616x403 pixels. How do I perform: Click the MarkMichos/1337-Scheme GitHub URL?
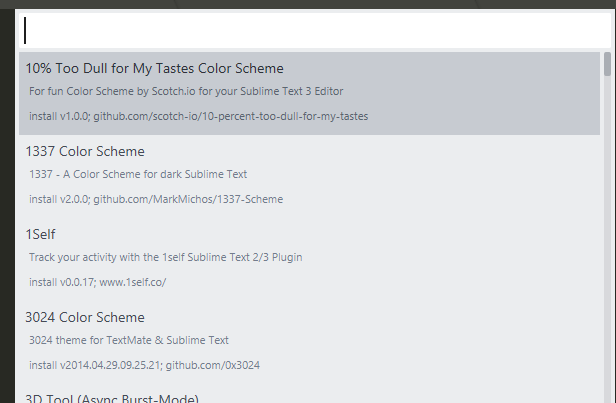pyautogui.click(x=188, y=199)
